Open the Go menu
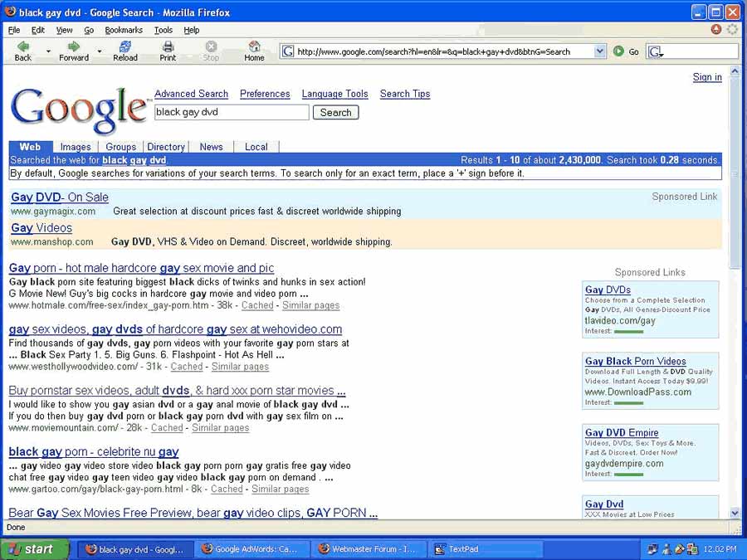Image resolution: width=747 pixels, height=560 pixels. 89,30
